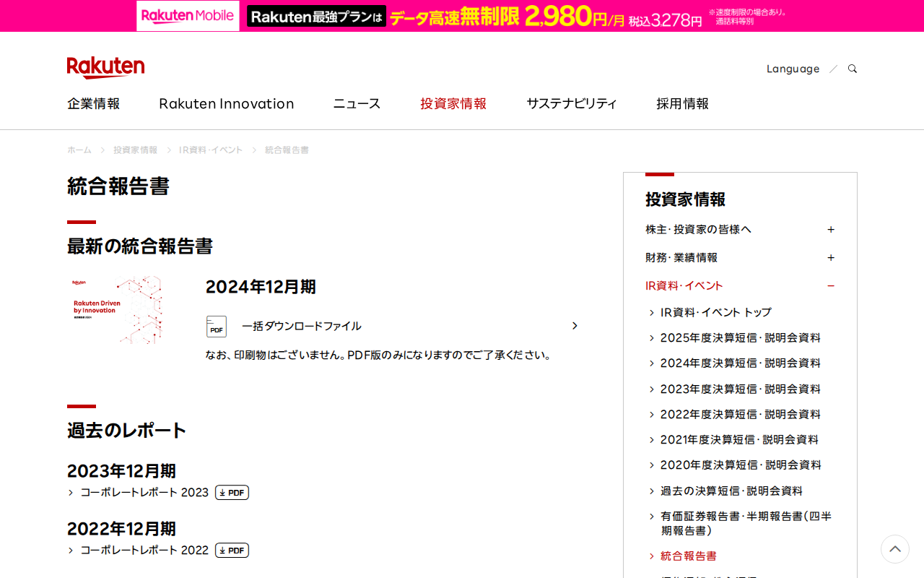924x578 pixels.
Task: Open 一括ダウンロードファイル link
Action: coord(302,326)
